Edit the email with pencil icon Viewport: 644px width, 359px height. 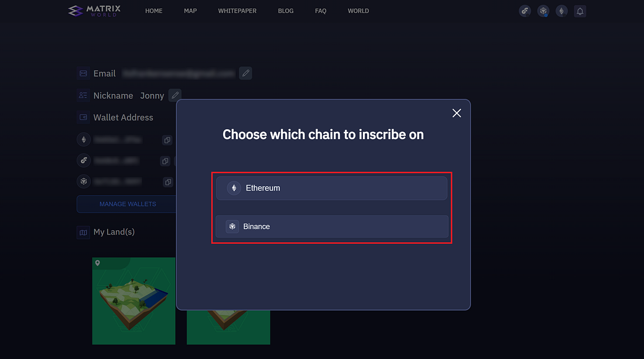click(x=246, y=73)
